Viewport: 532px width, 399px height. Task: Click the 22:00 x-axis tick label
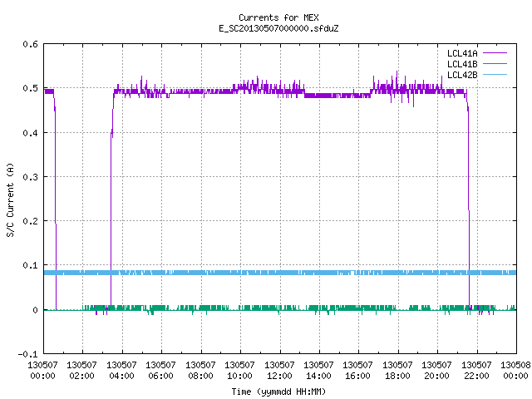tap(476, 376)
